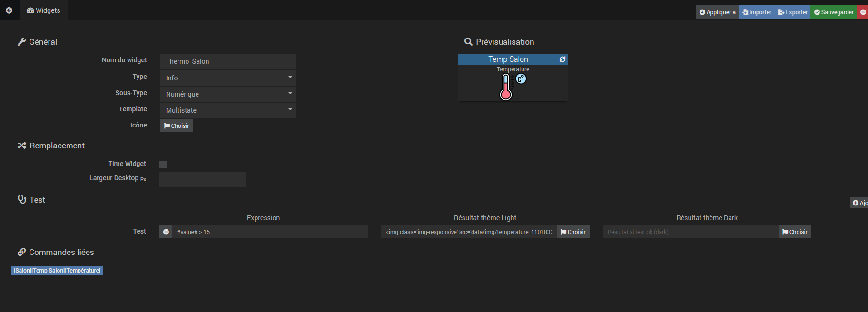Open the linked command [Salon][Temp Salon][Température]
The image size is (868, 312).
(57, 271)
